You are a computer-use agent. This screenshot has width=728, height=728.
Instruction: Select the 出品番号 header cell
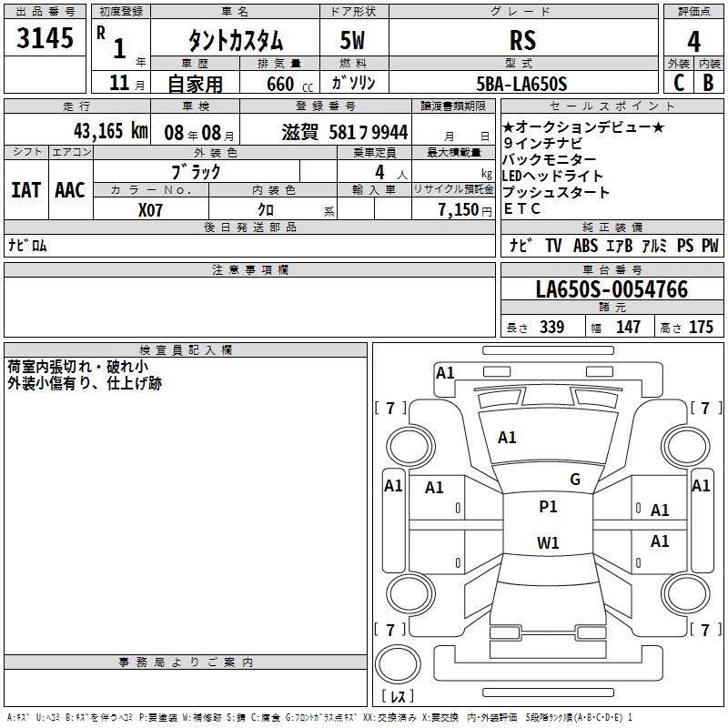(45, 12)
